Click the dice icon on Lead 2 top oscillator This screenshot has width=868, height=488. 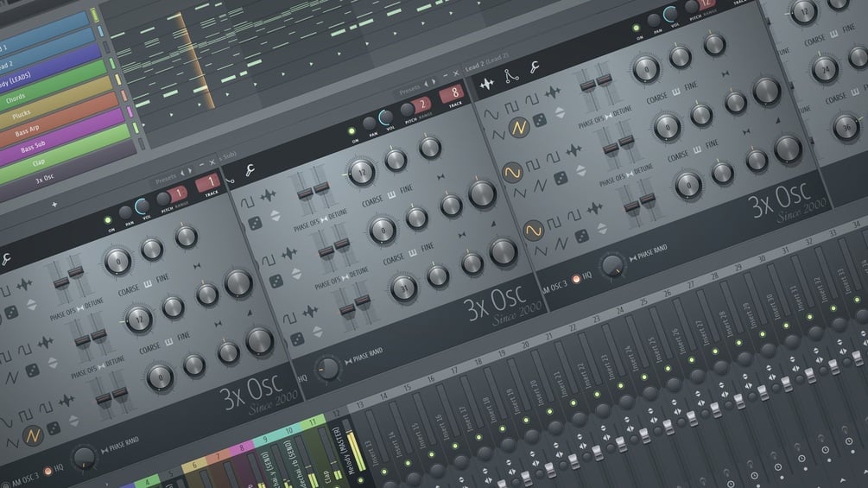(x=540, y=119)
